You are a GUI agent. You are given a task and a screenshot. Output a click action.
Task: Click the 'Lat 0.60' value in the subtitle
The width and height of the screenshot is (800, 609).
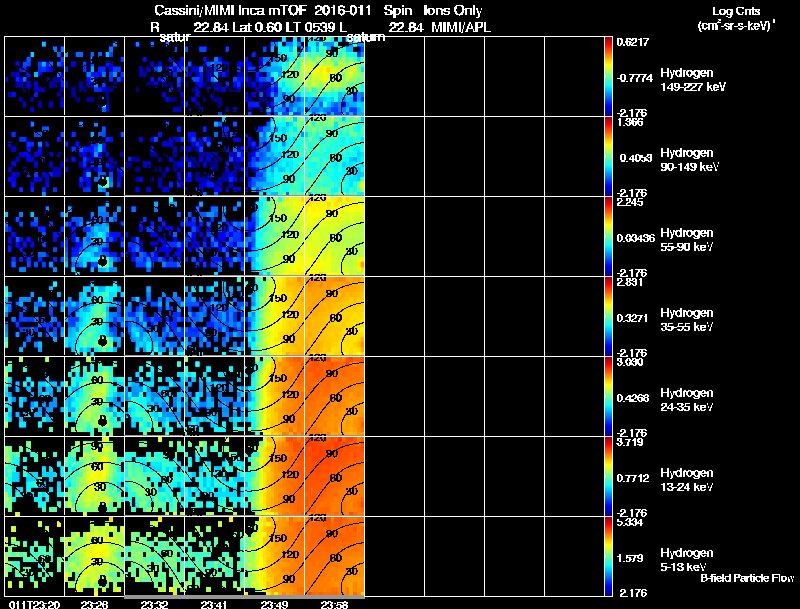point(257,28)
